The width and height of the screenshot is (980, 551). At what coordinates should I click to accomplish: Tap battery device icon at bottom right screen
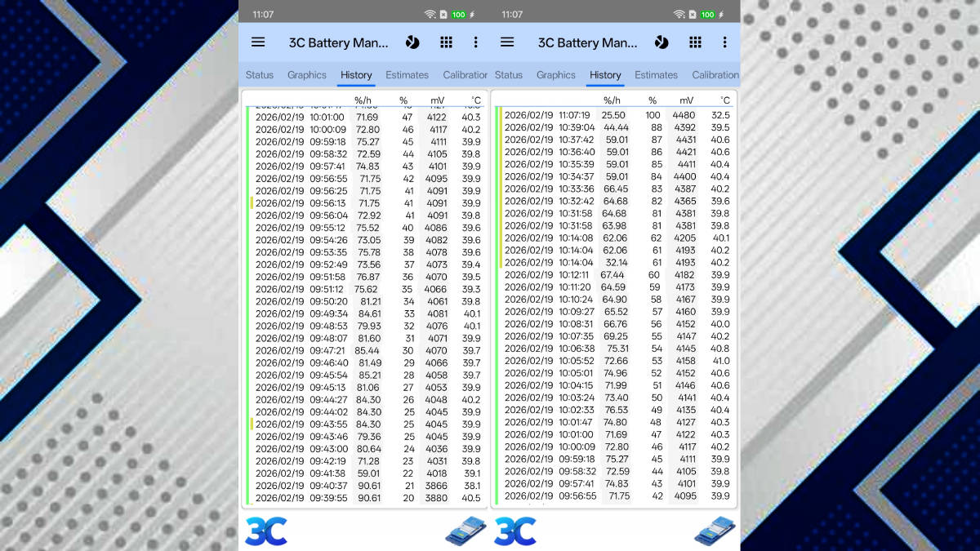pyautogui.click(x=715, y=531)
